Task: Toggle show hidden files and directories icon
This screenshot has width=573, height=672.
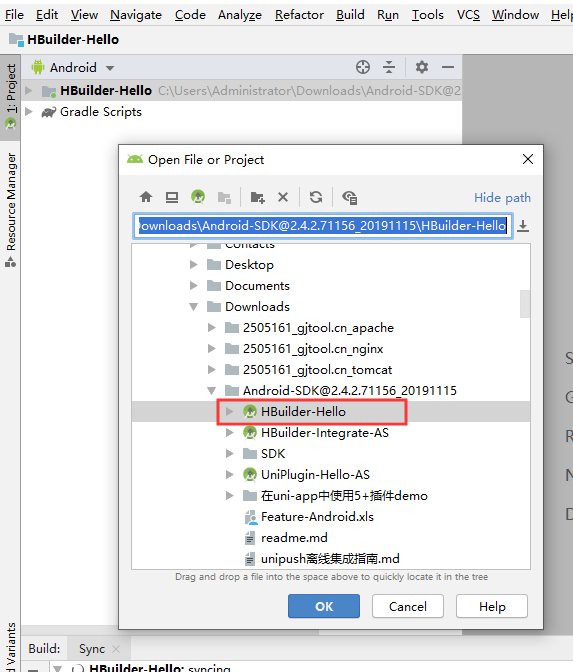Action: 349,197
